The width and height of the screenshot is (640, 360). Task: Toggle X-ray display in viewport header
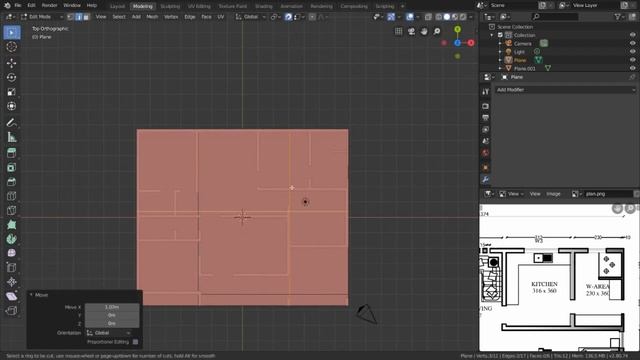[428, 17]
